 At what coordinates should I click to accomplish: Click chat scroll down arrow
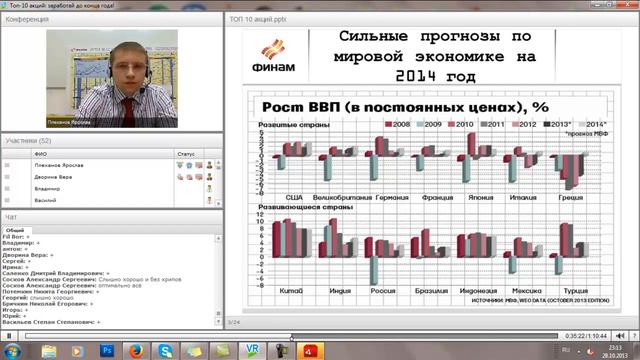pos(218,322)
